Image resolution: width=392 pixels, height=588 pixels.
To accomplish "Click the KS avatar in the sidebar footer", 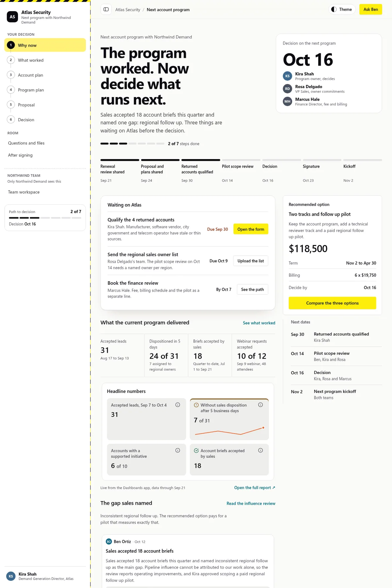I will pos(11,576).
